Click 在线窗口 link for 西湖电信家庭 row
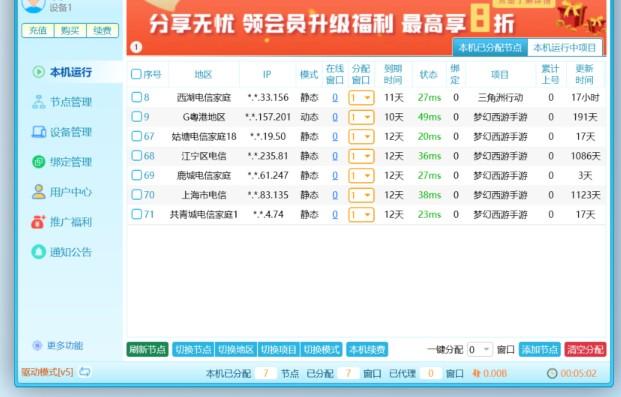This screenshot has width=621, height=397. (x=335, y=97)
